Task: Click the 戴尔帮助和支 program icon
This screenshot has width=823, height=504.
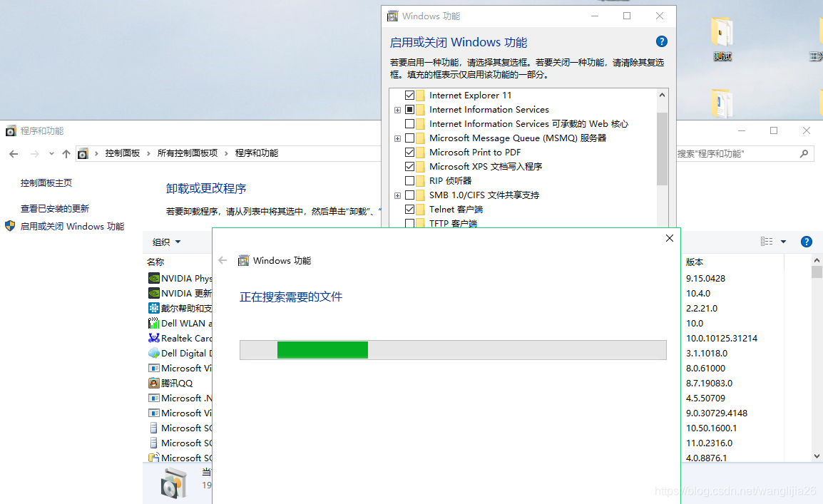Action: (154, 308)
